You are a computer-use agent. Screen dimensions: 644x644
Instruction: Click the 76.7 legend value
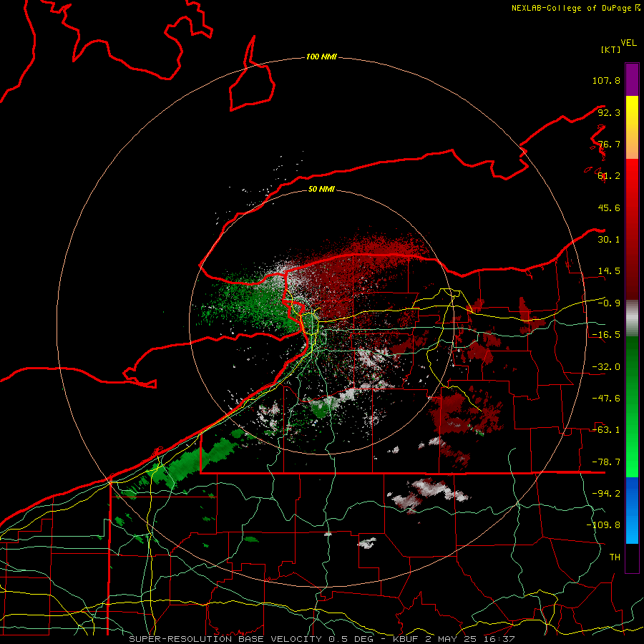point(609,144)
